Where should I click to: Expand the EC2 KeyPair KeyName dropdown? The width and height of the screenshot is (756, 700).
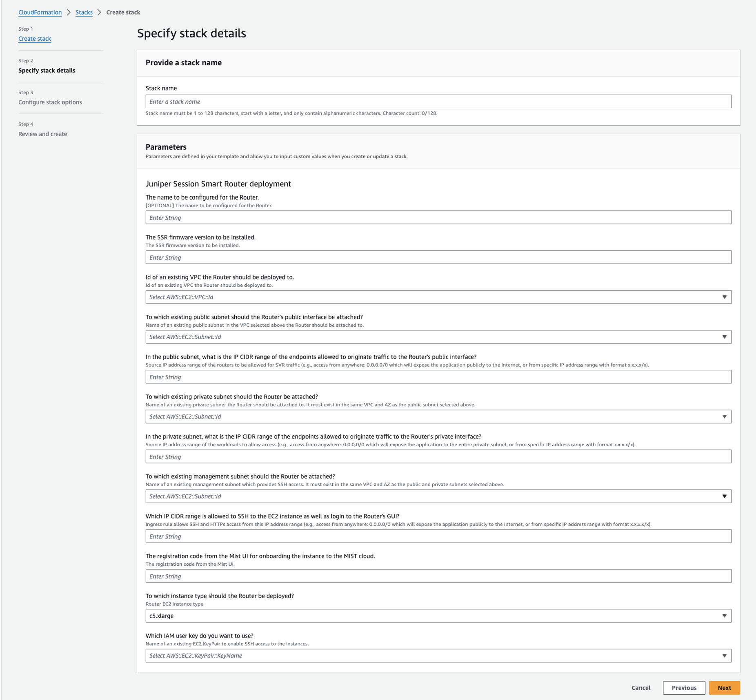(x=438, y=656)
